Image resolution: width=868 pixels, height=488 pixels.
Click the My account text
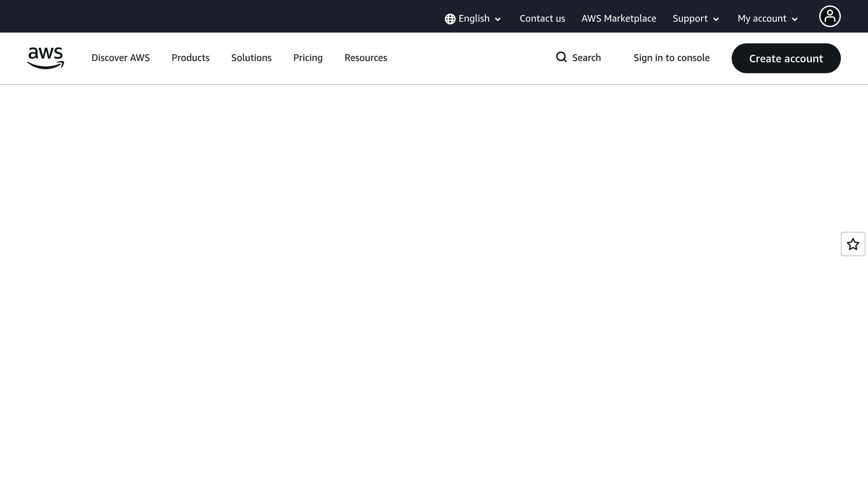pos(762,19)
